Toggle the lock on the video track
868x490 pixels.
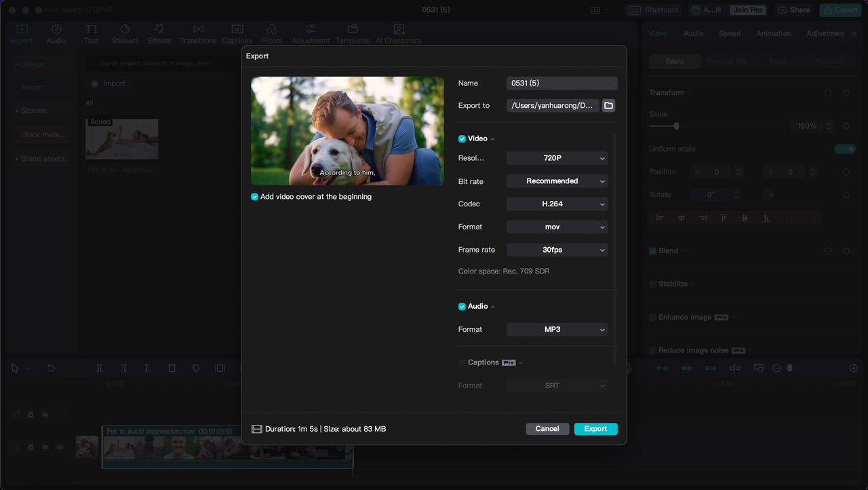30,447
